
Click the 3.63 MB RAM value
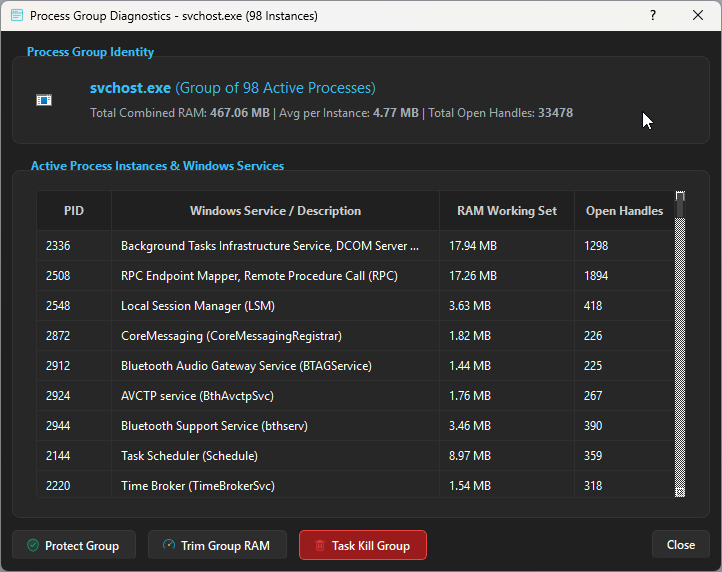coord(470,305)
